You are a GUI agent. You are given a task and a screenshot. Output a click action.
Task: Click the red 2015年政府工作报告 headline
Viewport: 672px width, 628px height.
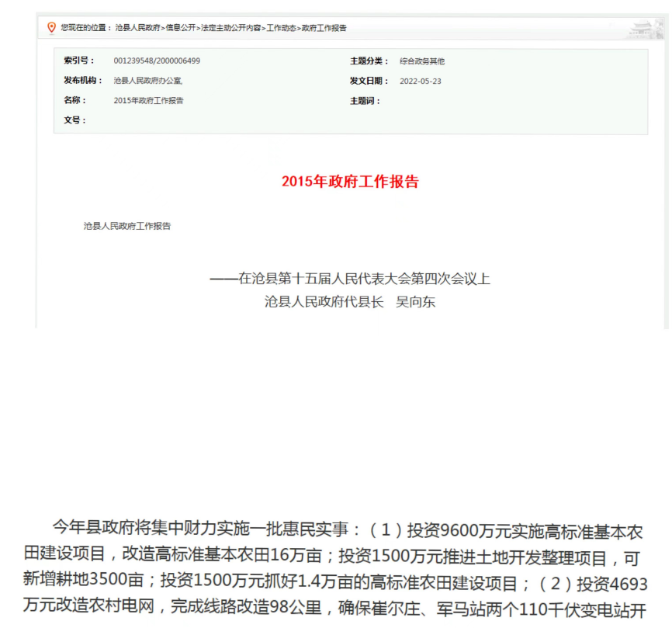(x=350, y=182)
